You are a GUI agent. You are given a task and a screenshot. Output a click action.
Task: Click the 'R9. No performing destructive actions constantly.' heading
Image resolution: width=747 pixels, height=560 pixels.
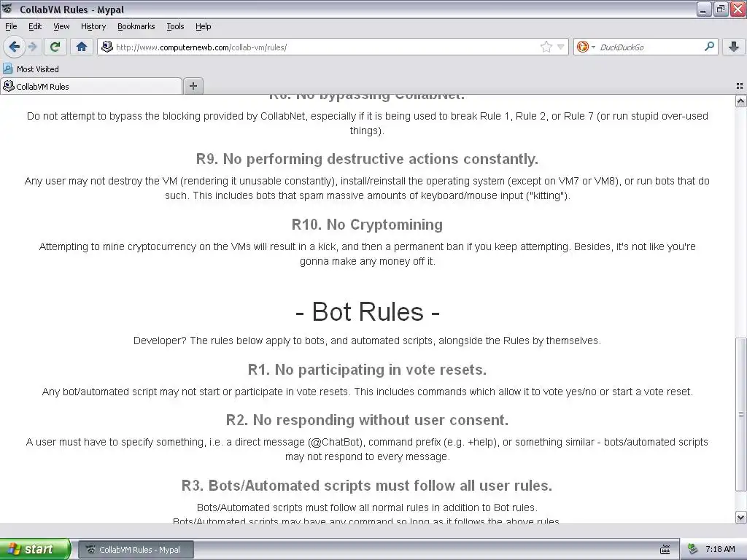pyautogui.click(x=368, y=159)
